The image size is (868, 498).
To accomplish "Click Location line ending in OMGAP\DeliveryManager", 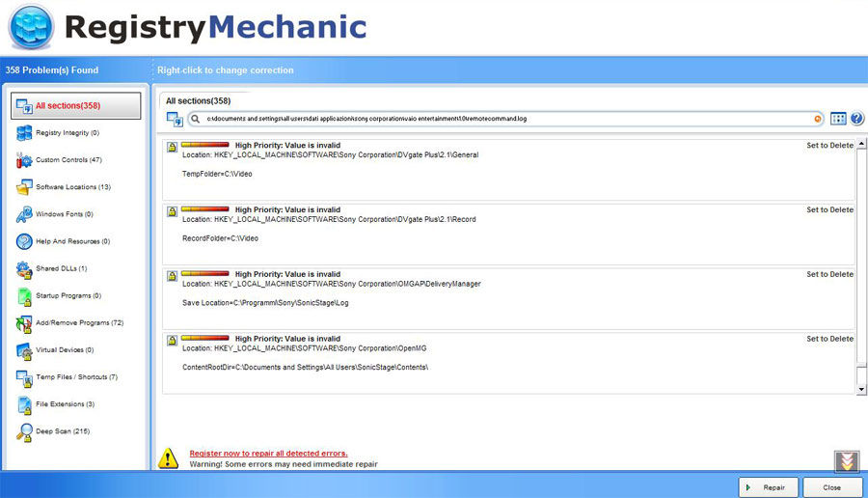I will click(332, 284).
